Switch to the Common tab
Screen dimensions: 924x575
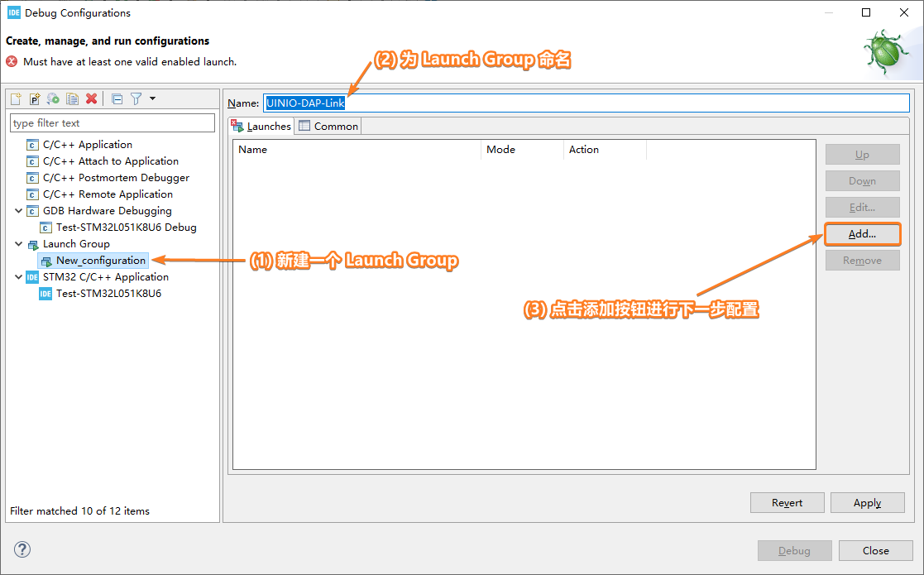[329, 126]
